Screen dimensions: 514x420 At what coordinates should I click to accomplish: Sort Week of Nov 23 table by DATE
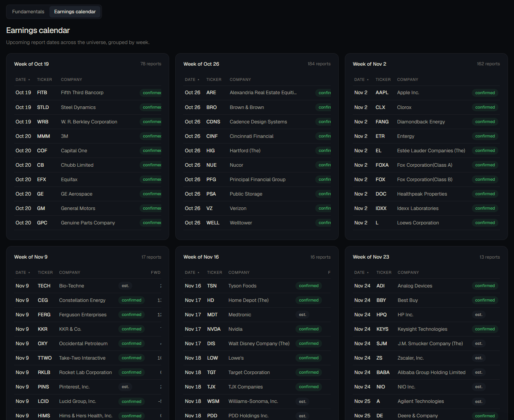[x=362, y=273]
